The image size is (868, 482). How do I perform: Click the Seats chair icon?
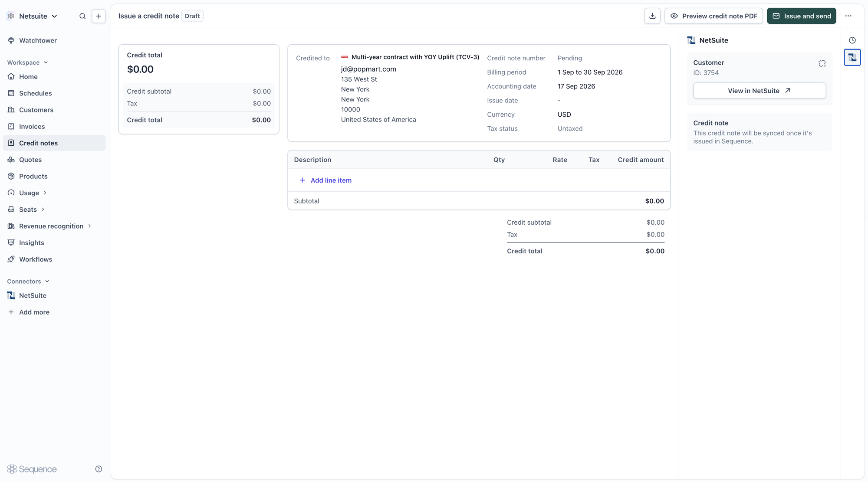click(x=11, y=210)
